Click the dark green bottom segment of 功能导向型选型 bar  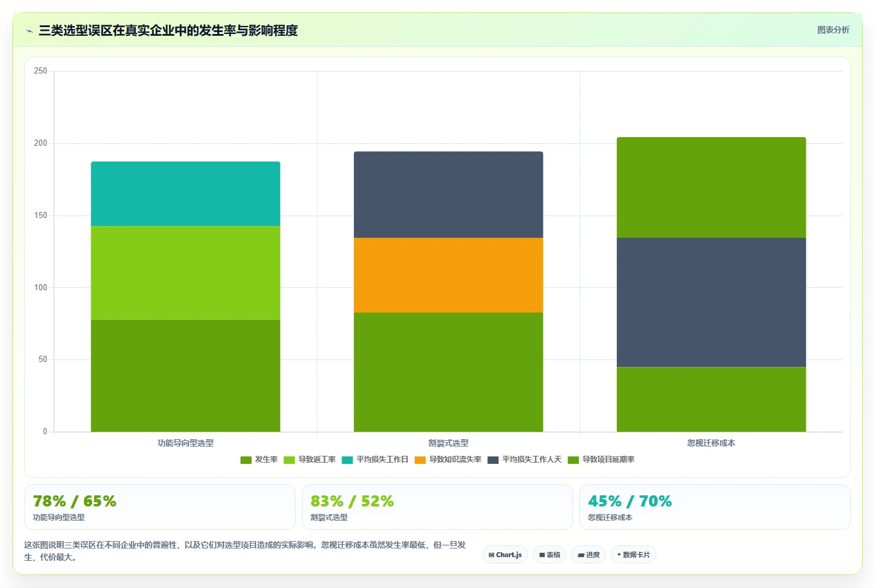185,376
